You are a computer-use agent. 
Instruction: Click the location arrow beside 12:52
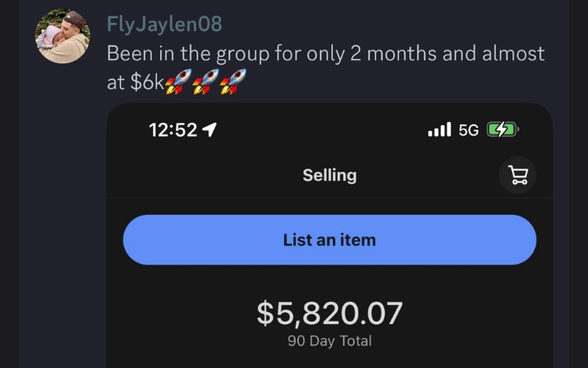coord(209,130)
